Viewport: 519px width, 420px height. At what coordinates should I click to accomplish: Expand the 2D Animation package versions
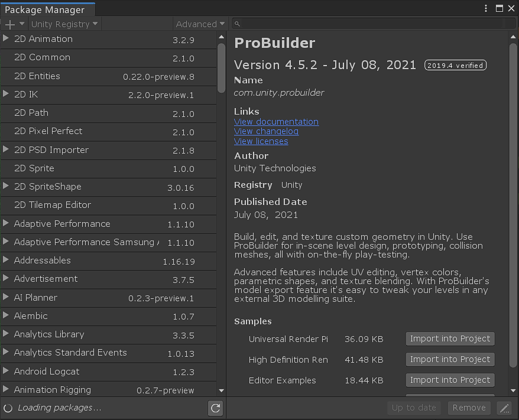pyautogui.click(x=6, y=38)
